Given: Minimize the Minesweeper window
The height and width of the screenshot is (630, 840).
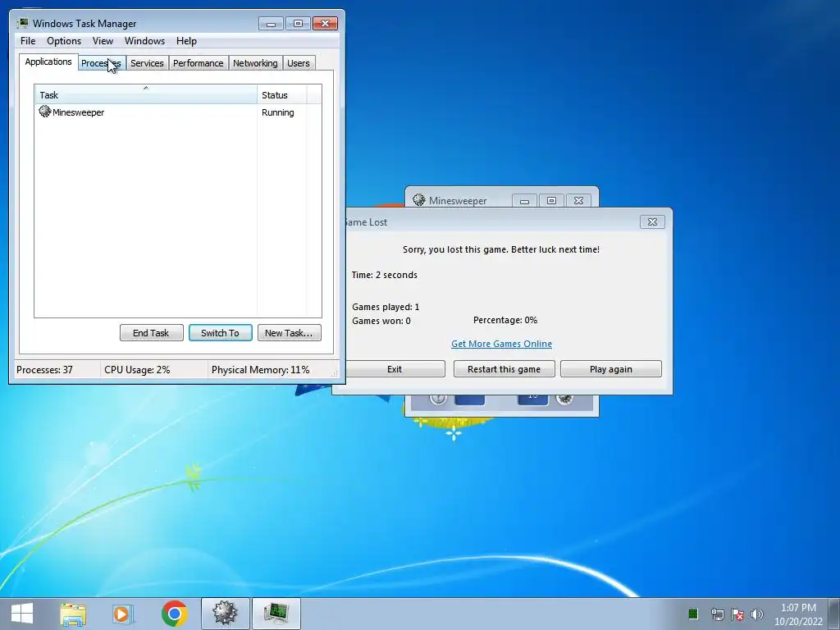Looking at the screenshot, I should click(524, 201).
